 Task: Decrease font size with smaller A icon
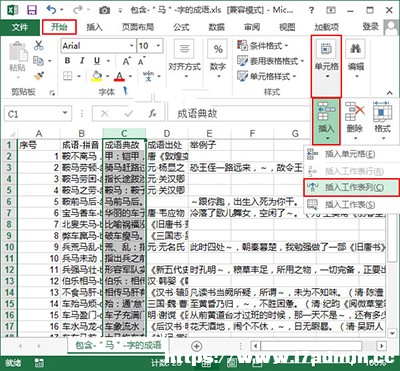point(141,61)
